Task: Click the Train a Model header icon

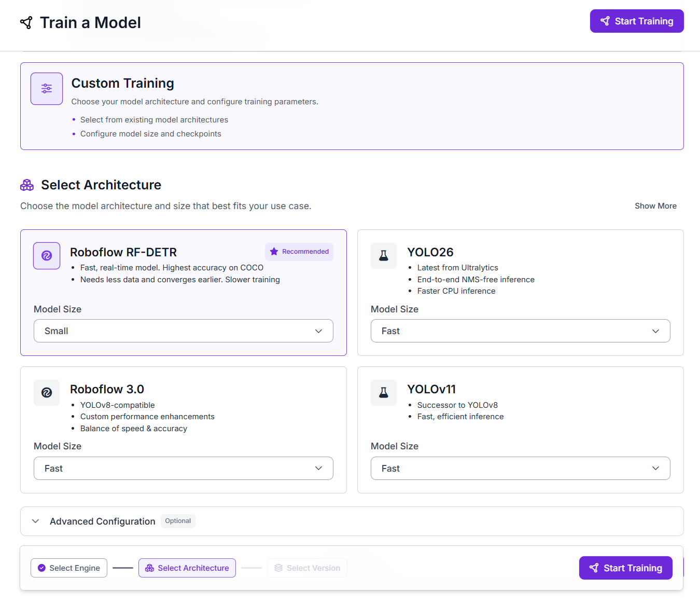Action: [26, 23]
